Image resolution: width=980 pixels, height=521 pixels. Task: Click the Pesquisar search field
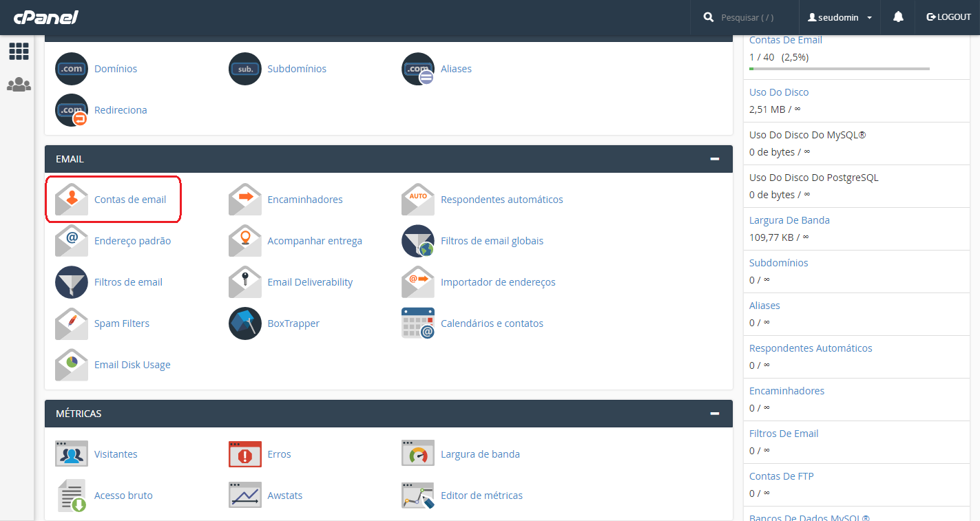pyautogui.click(x=749, y=17)
